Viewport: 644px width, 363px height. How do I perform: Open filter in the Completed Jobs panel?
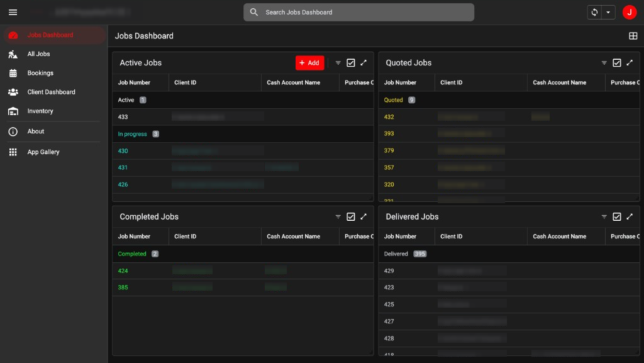click(x=338, y=217)
